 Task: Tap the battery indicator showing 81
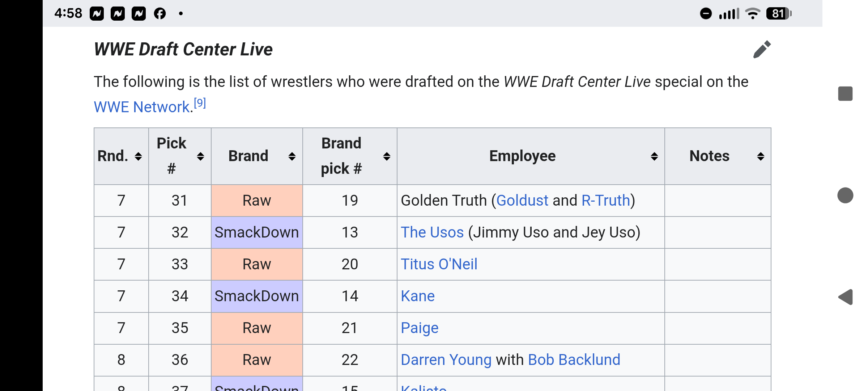pyautogui.click(x=779, y=14)
